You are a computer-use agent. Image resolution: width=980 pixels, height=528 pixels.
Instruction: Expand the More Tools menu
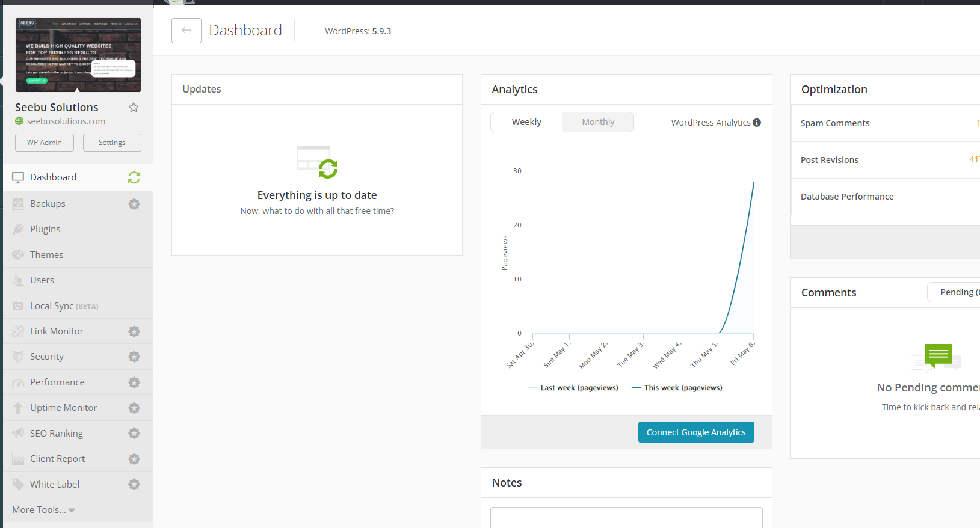pos(43,510)
